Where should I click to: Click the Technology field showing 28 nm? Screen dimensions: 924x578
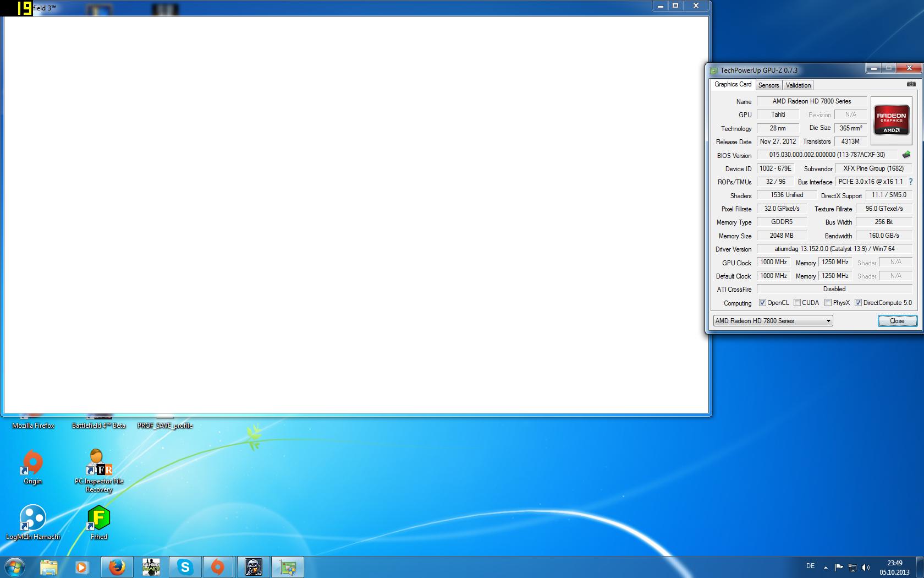(778, 128)
